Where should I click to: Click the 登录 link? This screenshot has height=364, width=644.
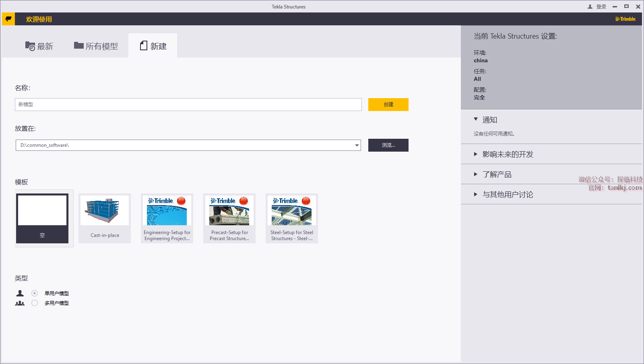[601, 6]
